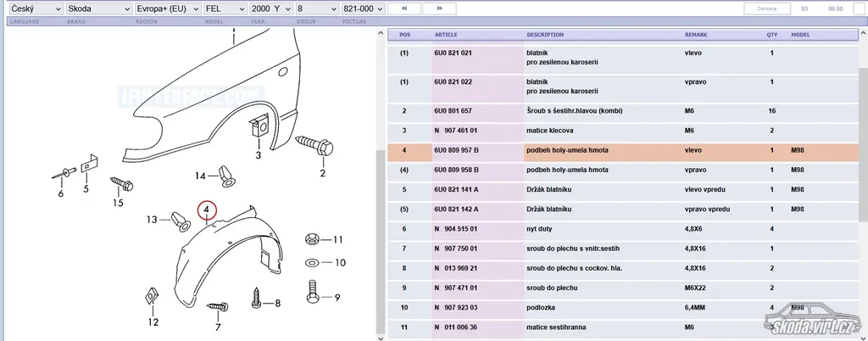Click part label 8 in the diagram
Image resolution: width=868 pixels, height=341 pixels.
(x=277, y=304)
